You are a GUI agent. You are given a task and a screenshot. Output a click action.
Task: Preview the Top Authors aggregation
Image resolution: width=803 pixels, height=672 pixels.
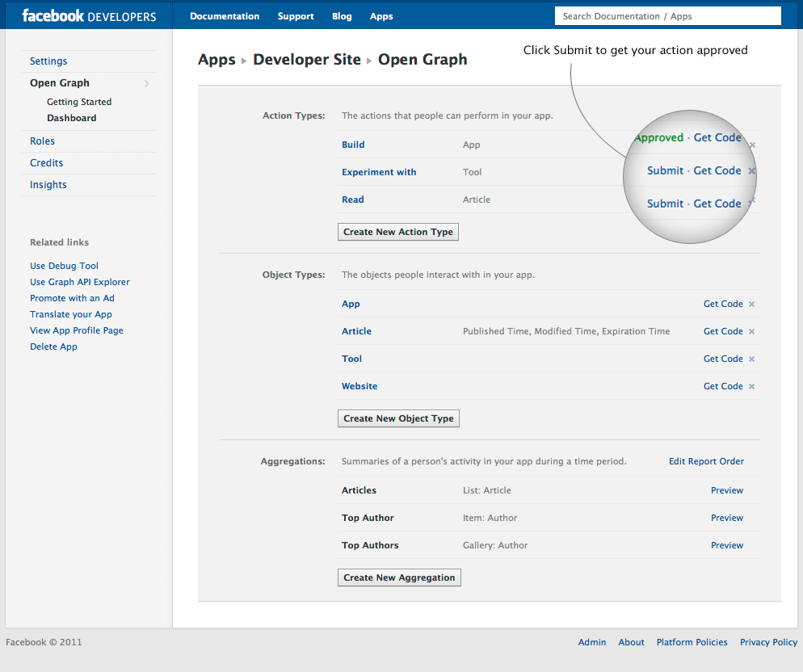click(726, 545)
